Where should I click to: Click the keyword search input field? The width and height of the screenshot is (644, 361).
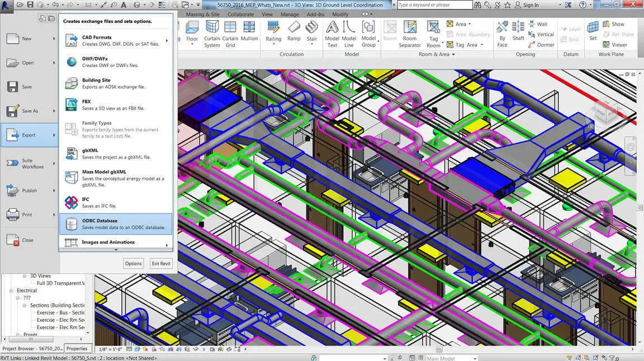434,5
